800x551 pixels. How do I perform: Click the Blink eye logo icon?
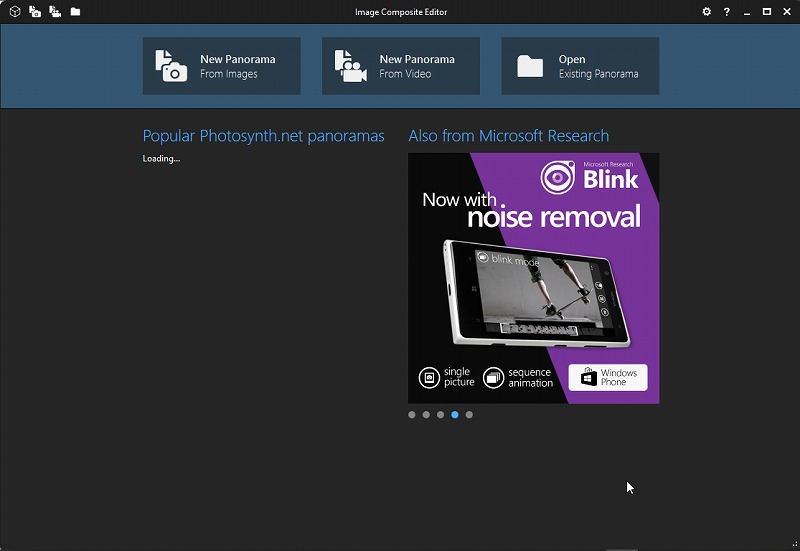pos(556,178)
